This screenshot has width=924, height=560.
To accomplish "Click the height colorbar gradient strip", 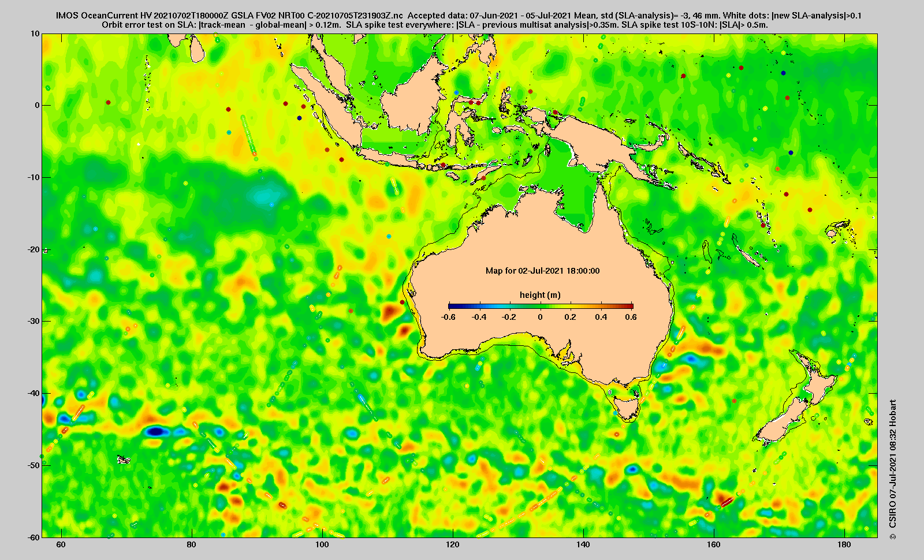I will pos(541,306).
